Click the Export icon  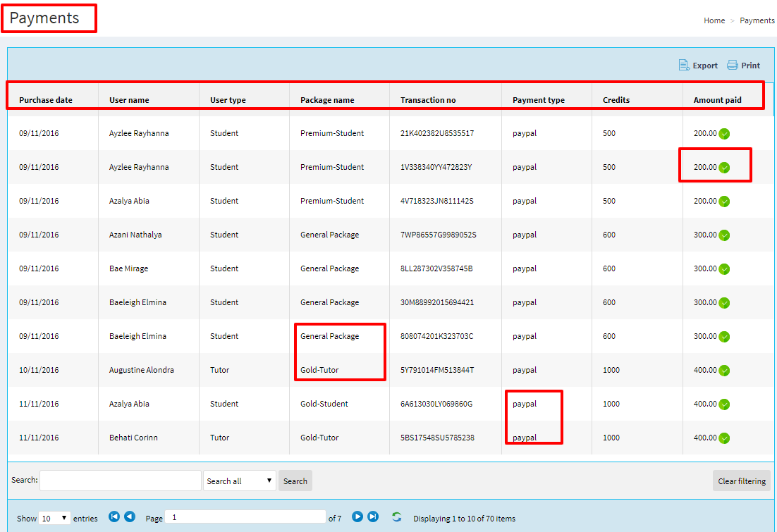[684, 66]
